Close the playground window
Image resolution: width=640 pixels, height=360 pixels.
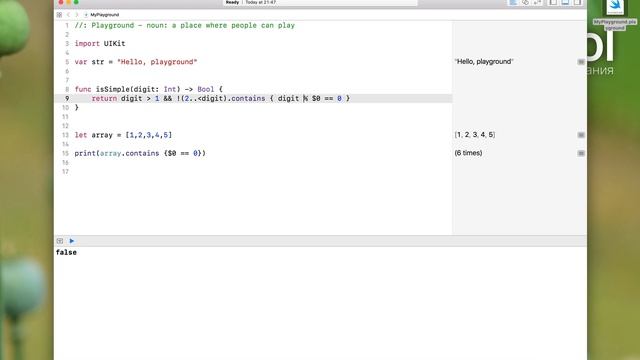pos(60,2)
